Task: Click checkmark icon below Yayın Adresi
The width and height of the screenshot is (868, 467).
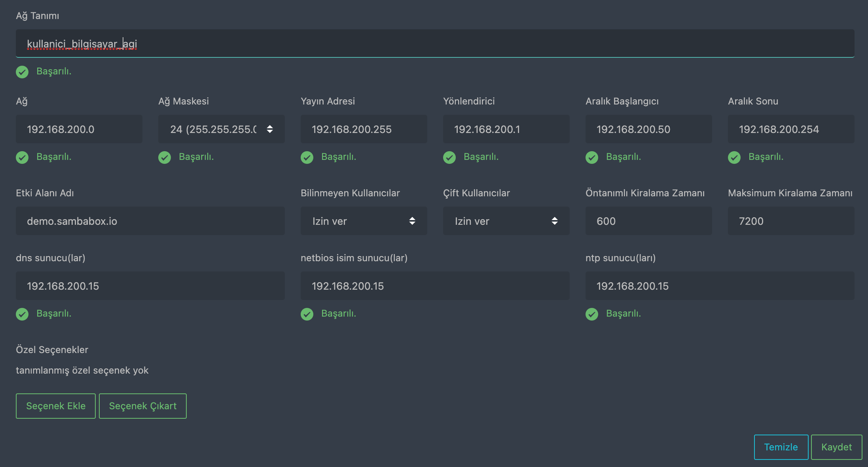Action: pos(307,158)
